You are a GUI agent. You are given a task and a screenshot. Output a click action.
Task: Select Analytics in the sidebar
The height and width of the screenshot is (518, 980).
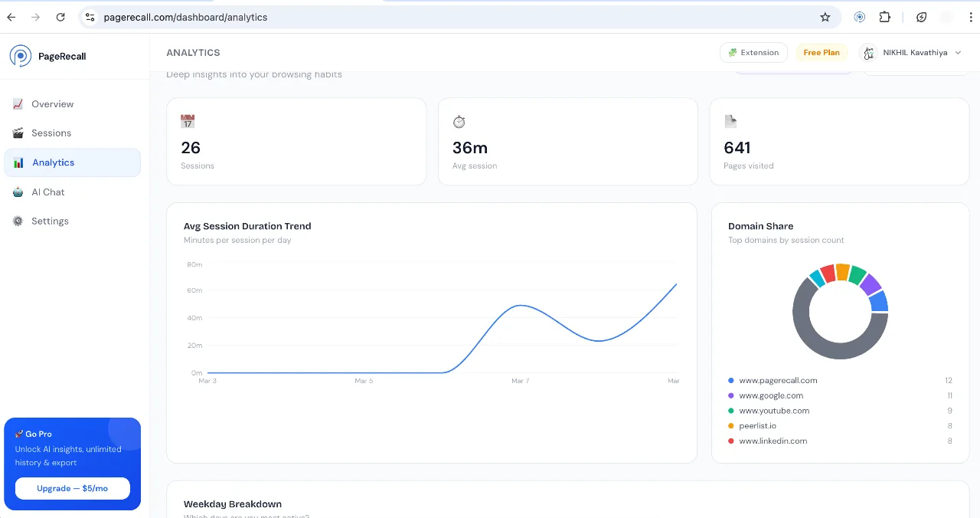[72, 162]
